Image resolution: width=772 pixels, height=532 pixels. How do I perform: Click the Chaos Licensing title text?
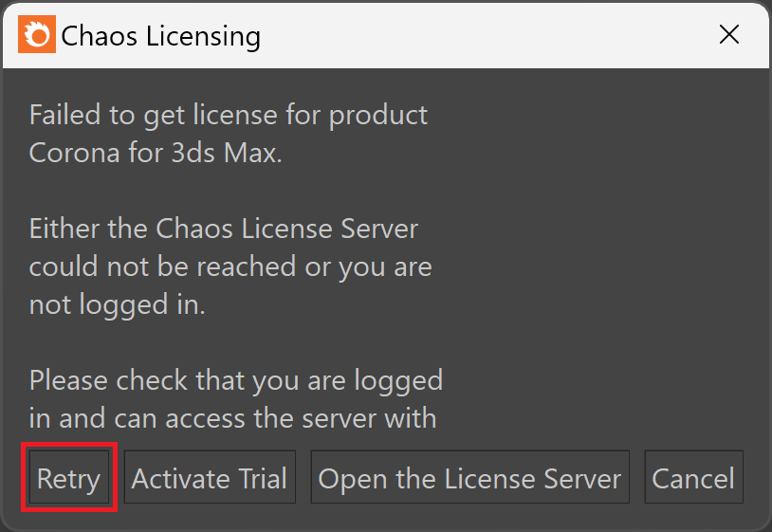[x=160, y=36]
